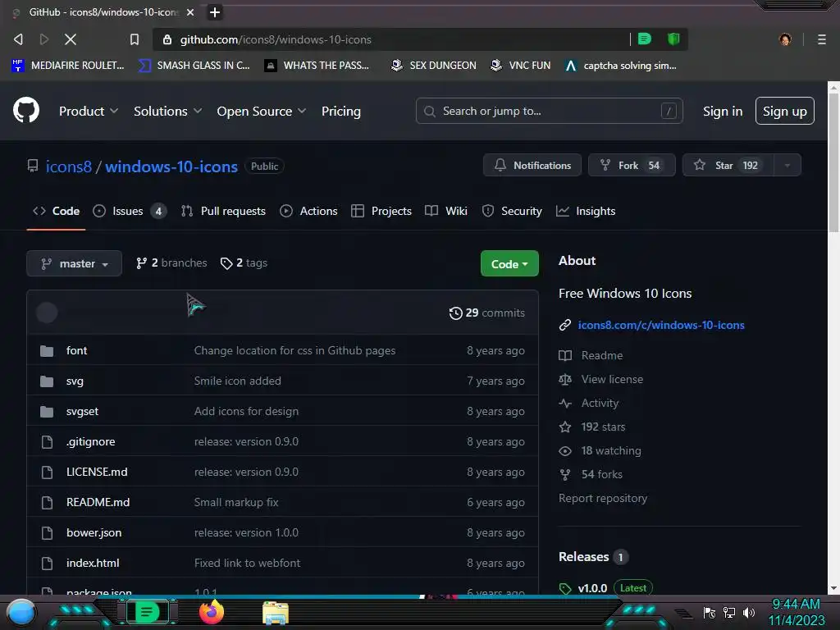Image resolution: width=840 pixels, height=630 pixels.
Task: Open the svgset folder
Action: tap(83, 412)
